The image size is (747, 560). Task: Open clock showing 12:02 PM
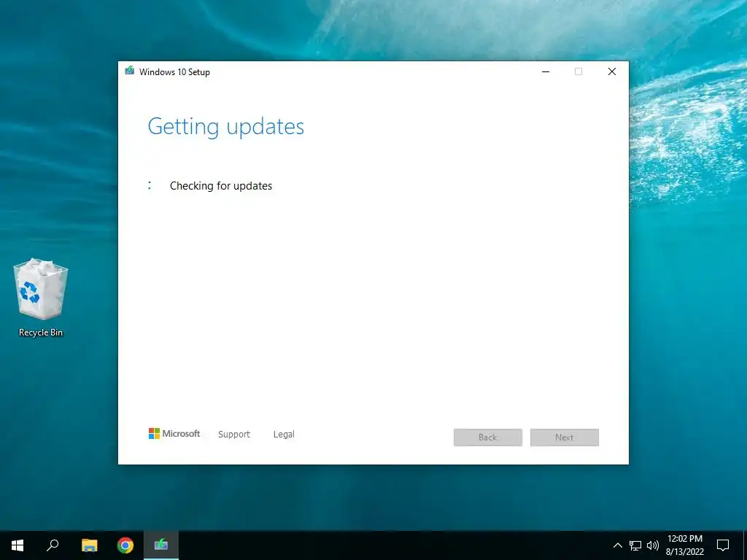(684, 545)
